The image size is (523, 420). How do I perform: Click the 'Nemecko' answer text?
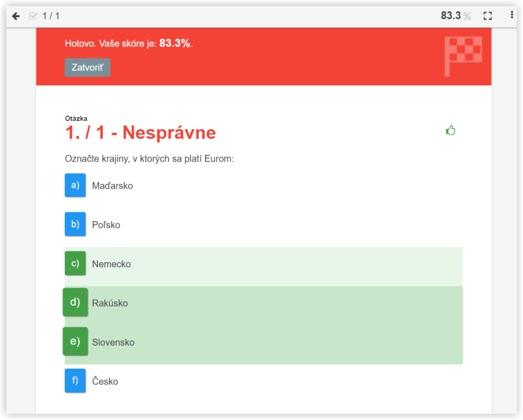(x=111, y=264)
